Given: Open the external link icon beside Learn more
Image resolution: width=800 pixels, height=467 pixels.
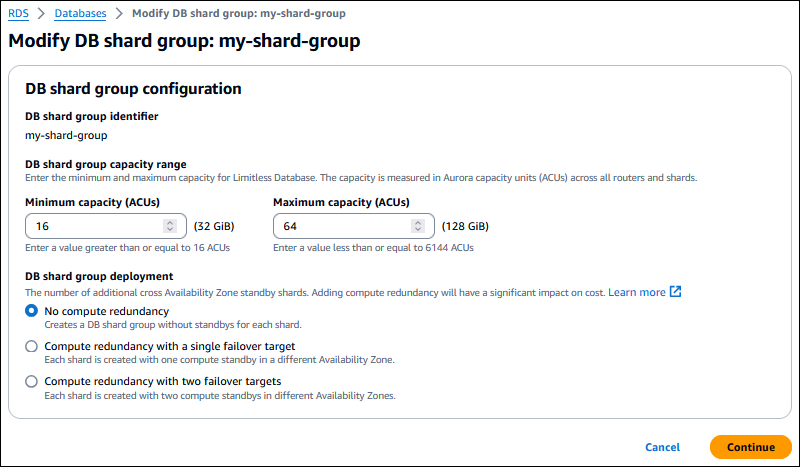Looking at the screenshot, I should (x=676, y=292).
